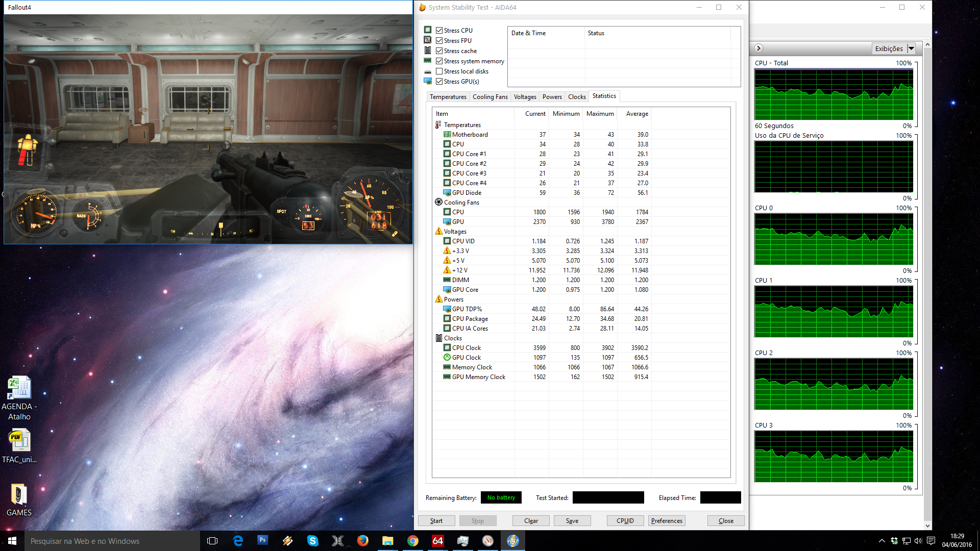Enable the Stress local disks checkbox
This screenshot has height=551, width=980.
coord(439,71)
